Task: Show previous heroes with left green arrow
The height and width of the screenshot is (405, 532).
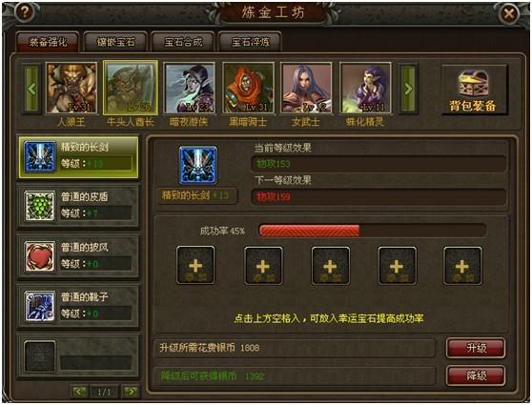Action: [31, 89]
